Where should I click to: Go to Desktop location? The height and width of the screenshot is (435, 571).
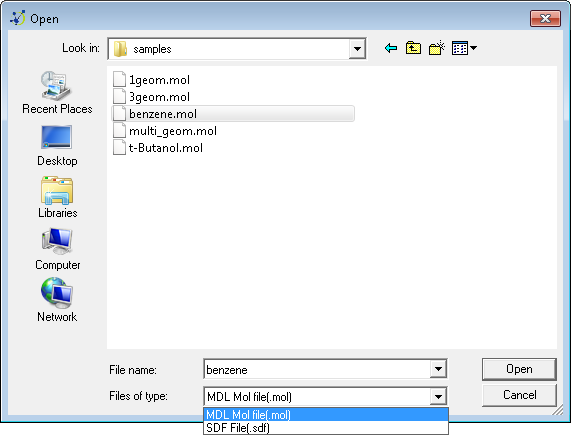point(57,146)
